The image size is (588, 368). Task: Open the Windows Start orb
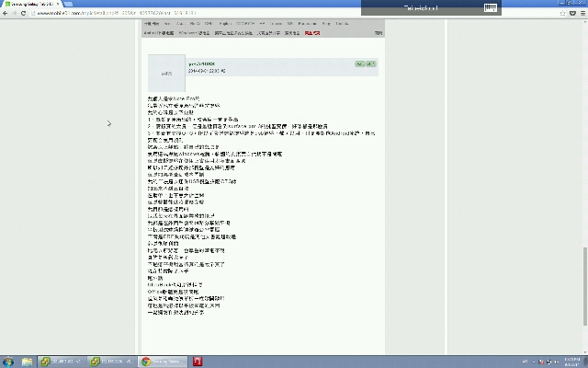tap(8, 362)
